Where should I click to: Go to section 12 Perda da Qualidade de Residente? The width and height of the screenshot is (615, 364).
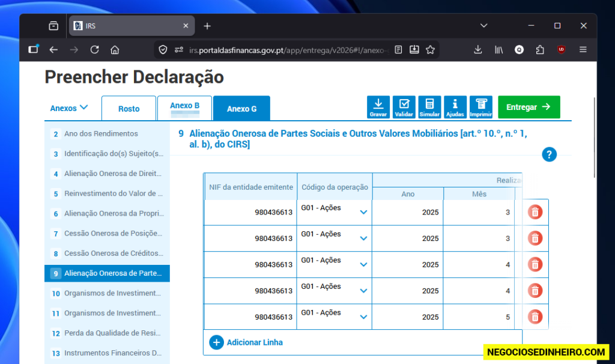[x=107, y=333]
